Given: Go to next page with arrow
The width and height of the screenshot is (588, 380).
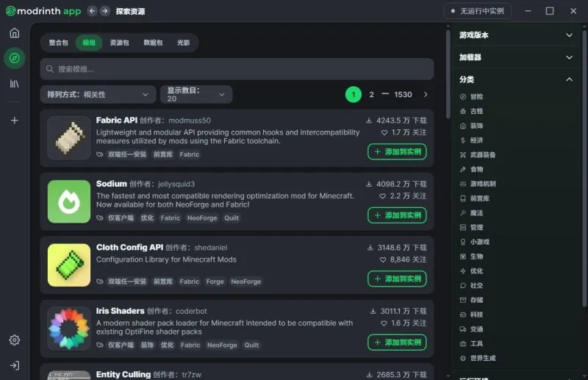Looking at the screenshot, I should coord(426,95).
